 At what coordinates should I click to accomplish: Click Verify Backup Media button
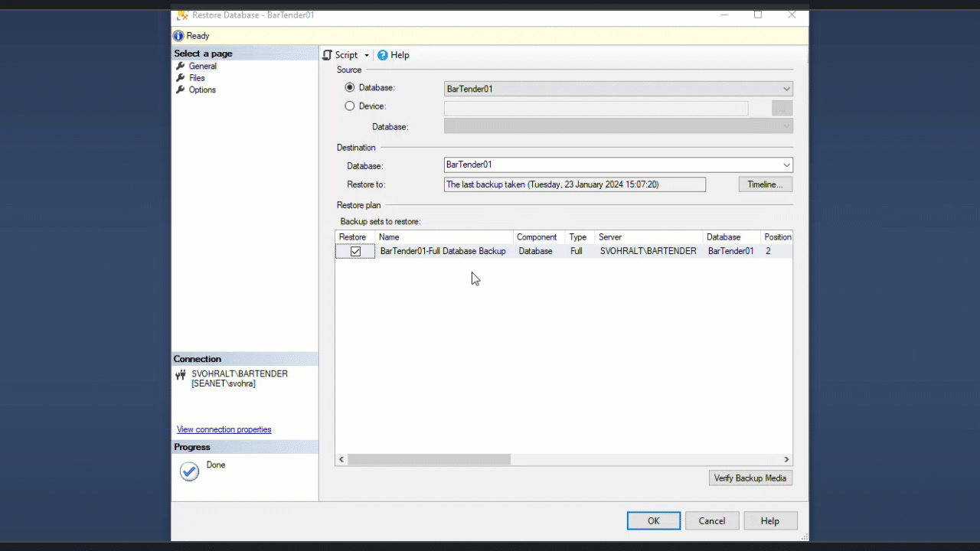pos(750,478)
